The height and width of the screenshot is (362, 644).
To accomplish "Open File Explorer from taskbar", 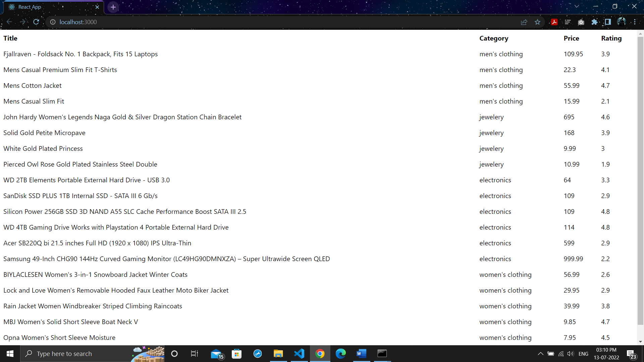I will click(x=278, y=354).
